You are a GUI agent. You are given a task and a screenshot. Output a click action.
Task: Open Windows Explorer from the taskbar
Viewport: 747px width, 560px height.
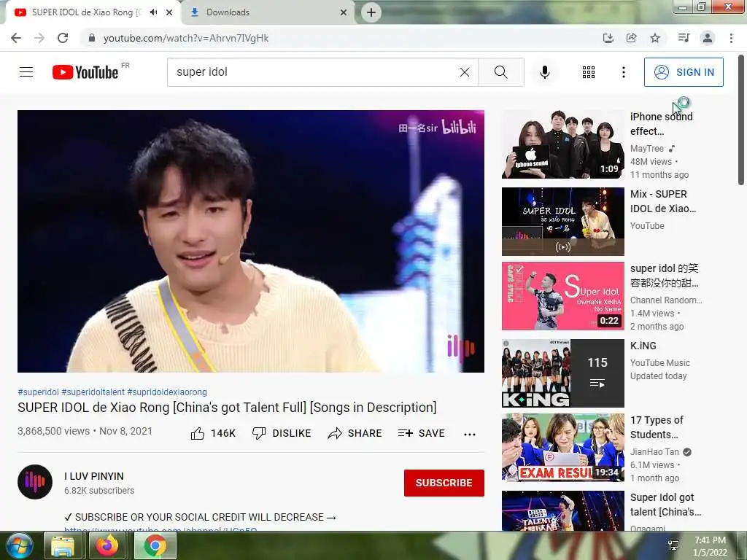(x=63, y=545)
